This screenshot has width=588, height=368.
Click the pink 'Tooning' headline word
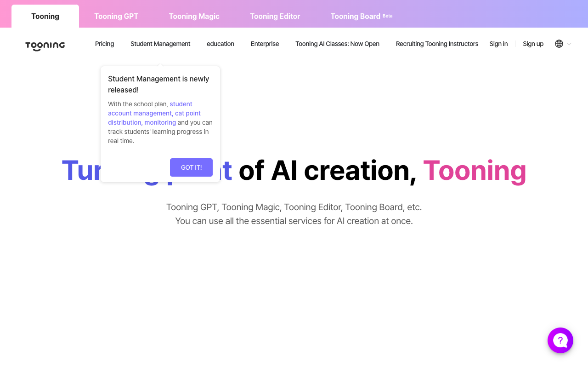475,171
